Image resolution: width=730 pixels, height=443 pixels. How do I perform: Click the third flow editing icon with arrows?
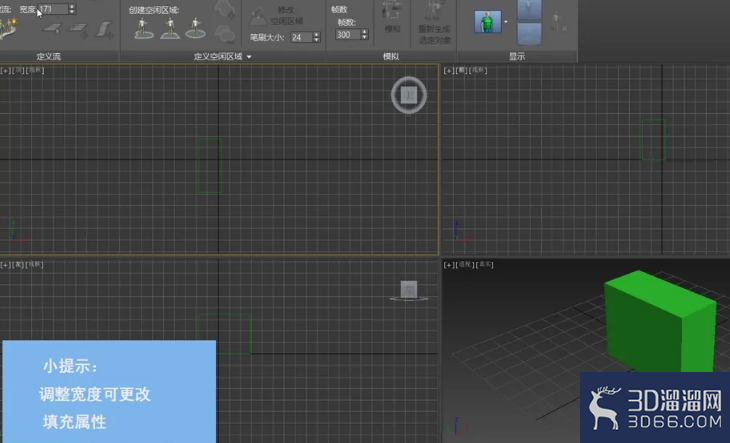point(104,30)
